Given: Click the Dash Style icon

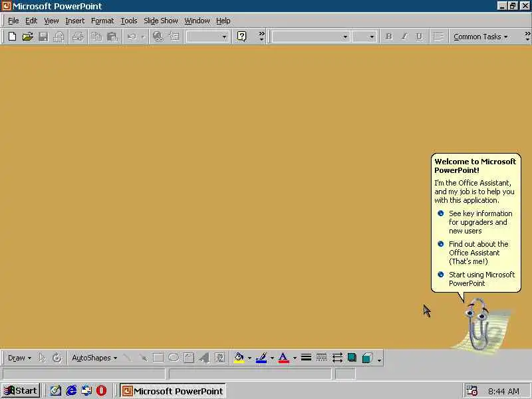Looking at the screenshot, I should tap(321, 358).
